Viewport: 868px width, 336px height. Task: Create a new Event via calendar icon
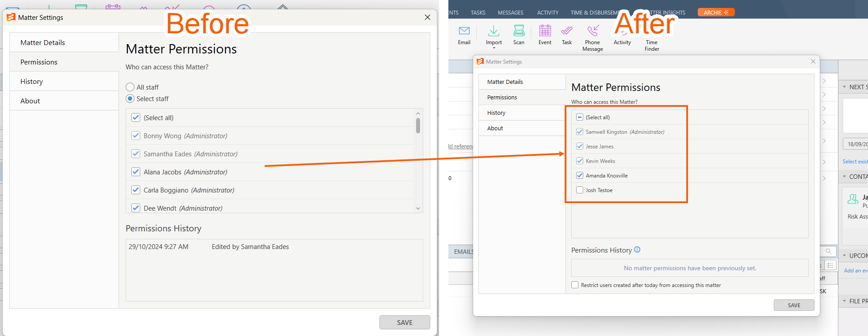tap(545, 31)
